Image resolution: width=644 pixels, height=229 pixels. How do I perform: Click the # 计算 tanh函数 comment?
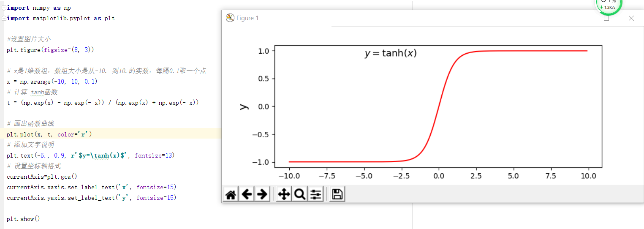click(32, 92)
